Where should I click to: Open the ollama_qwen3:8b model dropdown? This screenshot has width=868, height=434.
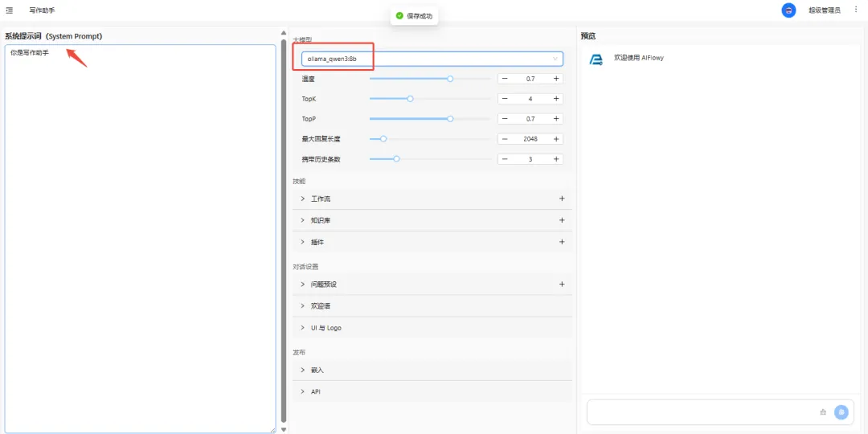[432, 59]
